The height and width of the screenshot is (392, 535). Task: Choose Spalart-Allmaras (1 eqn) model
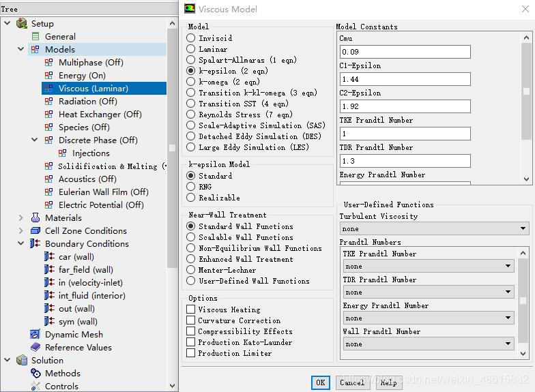[x=191, y=60]
